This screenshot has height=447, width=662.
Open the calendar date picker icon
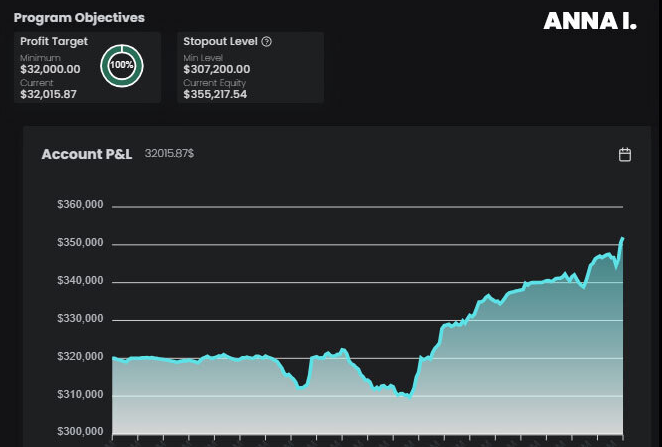click(x=625, y=155)
